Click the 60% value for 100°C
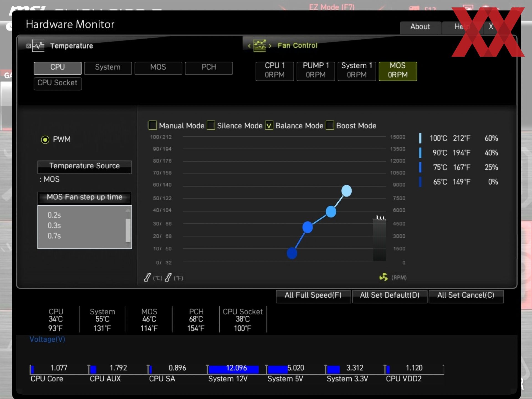This screenshot has width=532, height=399. [x=491, y=138]
